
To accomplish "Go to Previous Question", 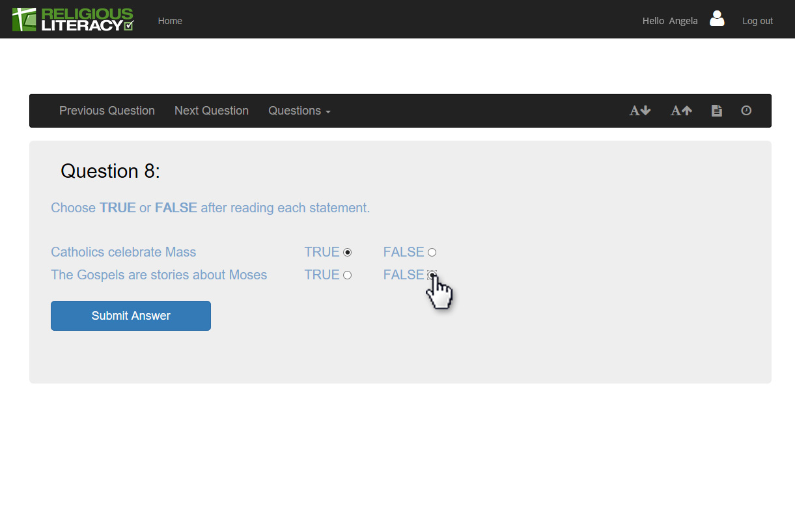I will (107, 111).
